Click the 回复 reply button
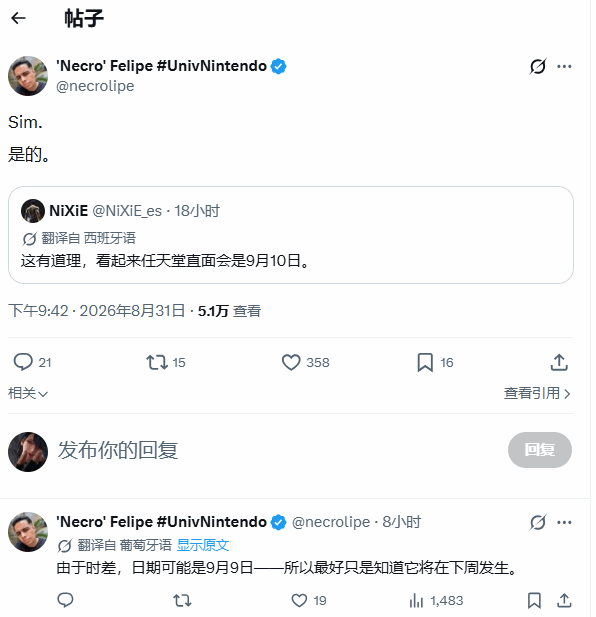This screenshot has height=617, width=596. 540,450
